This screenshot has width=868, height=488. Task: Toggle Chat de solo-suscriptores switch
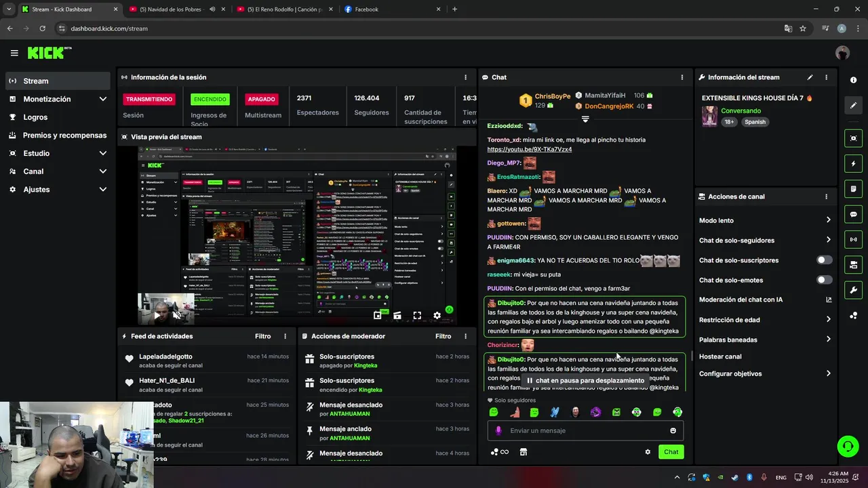point(825,260)
